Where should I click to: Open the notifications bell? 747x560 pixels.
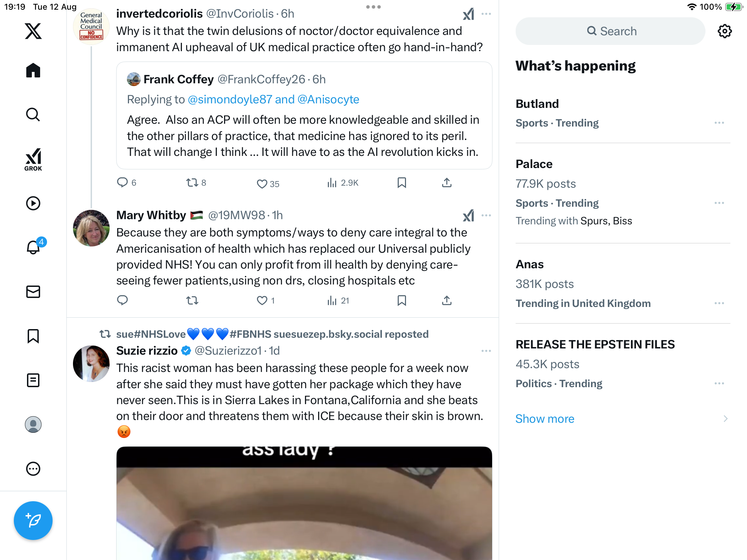coord(33,248)
